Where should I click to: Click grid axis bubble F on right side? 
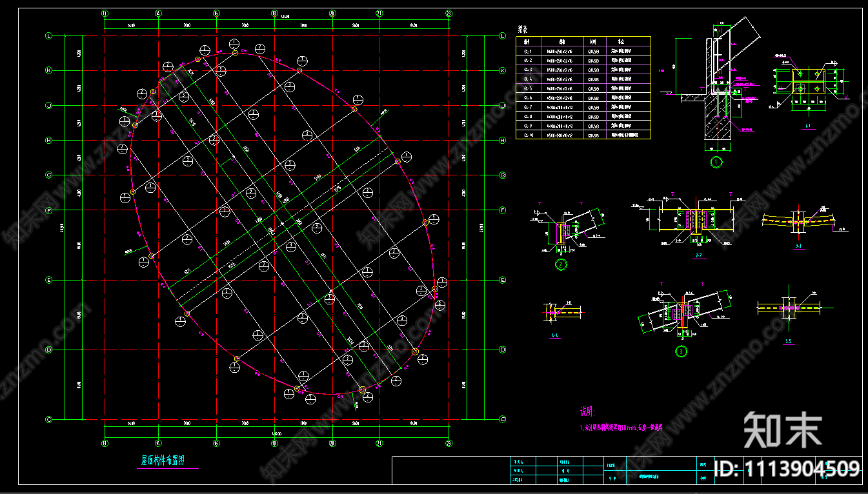502,210
